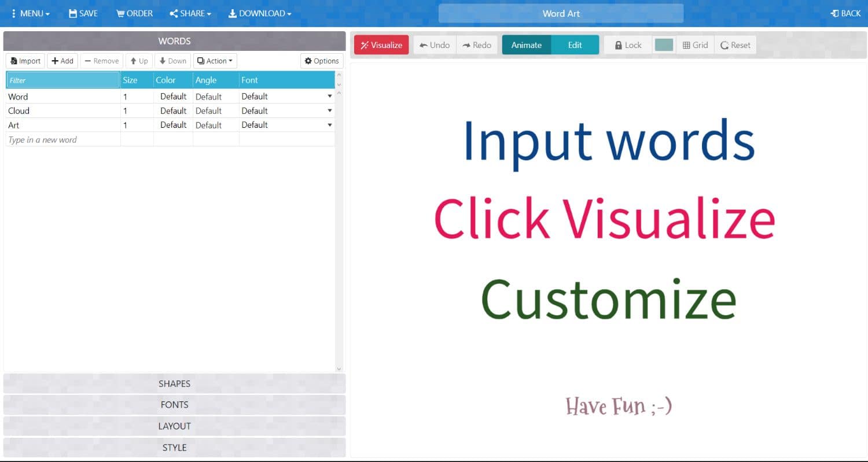Open the MENU dropdown
The height and width of the screenshot is (462, 868).
(x=30, y=13)
